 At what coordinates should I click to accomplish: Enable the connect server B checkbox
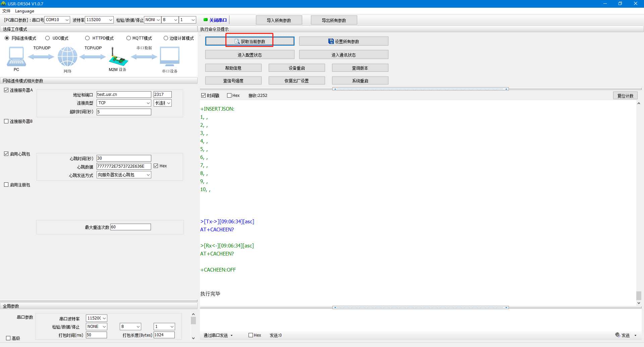(x=6, y=121)
